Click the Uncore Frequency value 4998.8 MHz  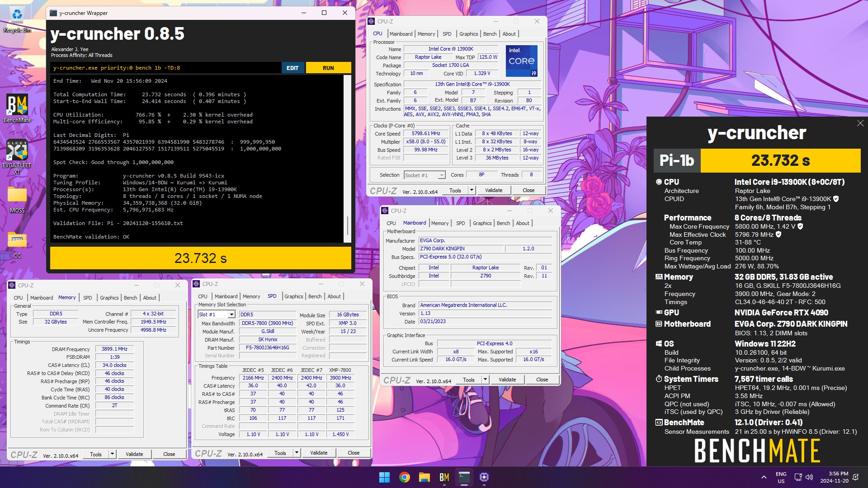point(153,330)
